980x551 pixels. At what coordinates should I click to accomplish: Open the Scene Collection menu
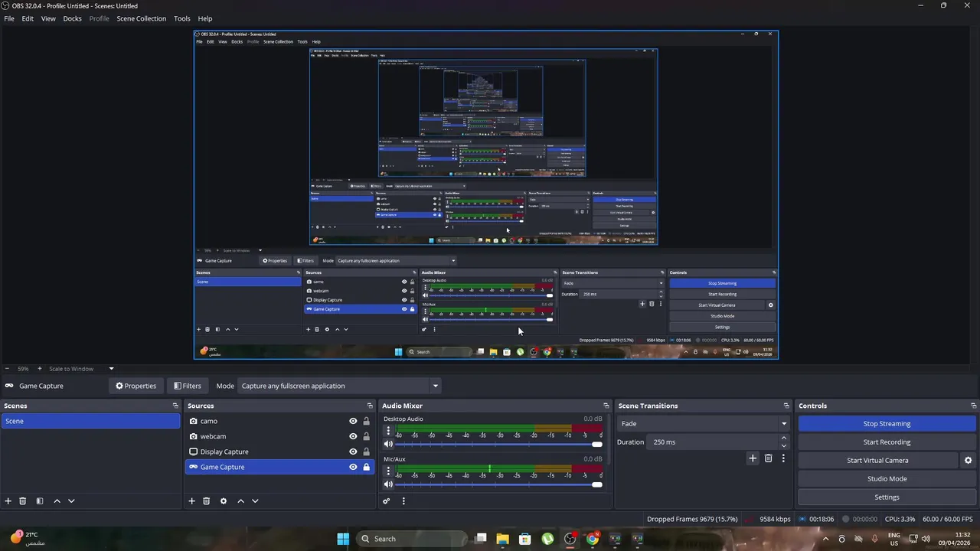[141, 18]
